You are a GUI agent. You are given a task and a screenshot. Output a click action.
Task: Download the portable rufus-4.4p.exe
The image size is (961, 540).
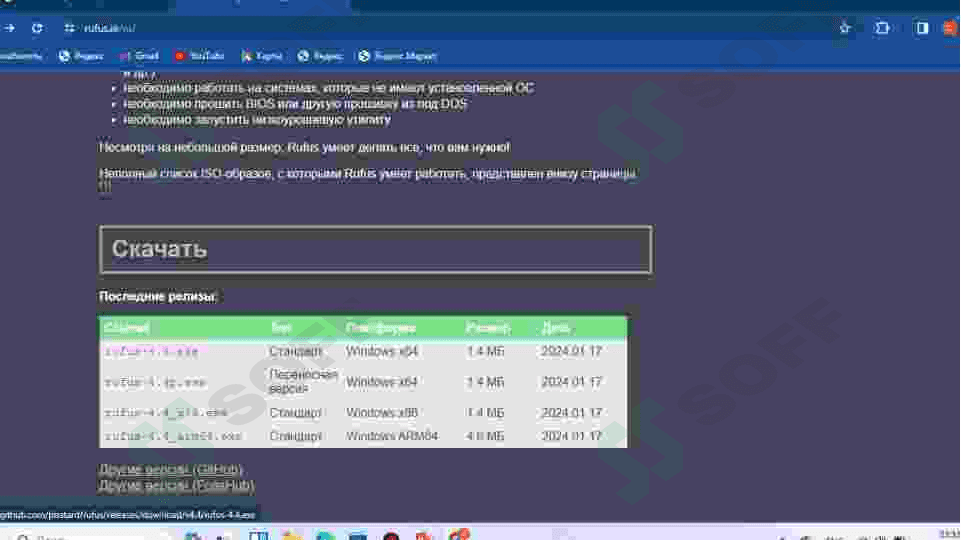pyautogui.click(x=155, y=382)
